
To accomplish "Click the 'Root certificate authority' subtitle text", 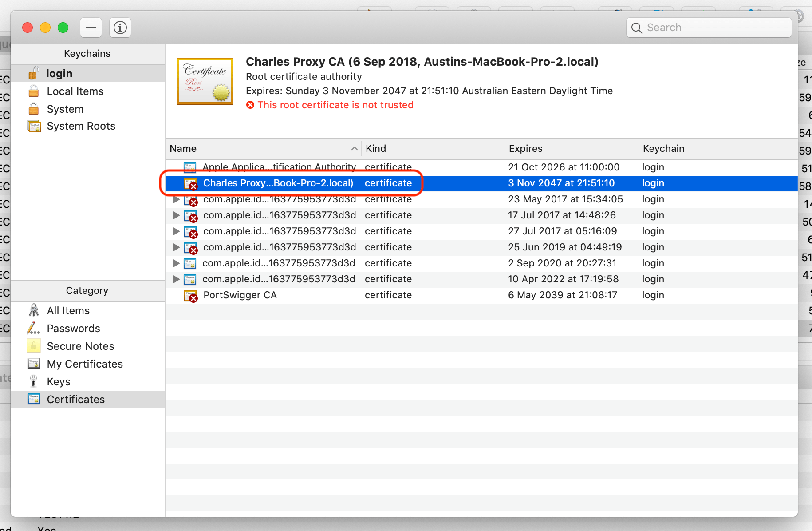I will click(x=304, y=77).
